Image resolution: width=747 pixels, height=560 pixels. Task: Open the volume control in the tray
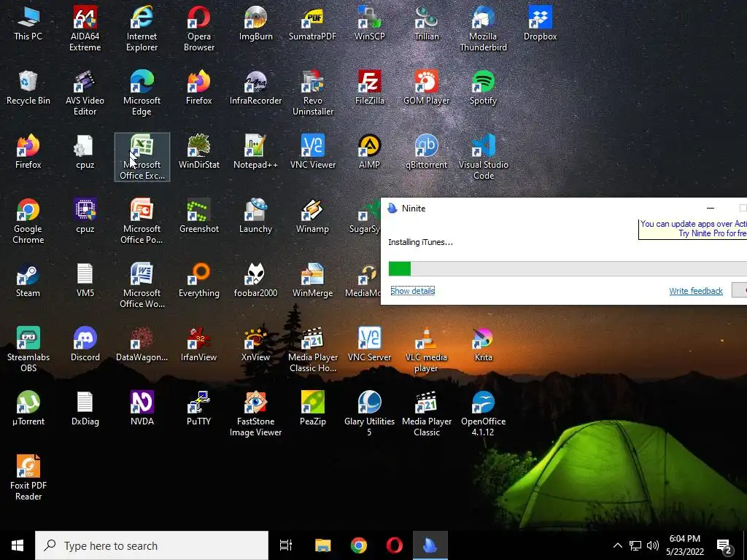click(653, 545)
